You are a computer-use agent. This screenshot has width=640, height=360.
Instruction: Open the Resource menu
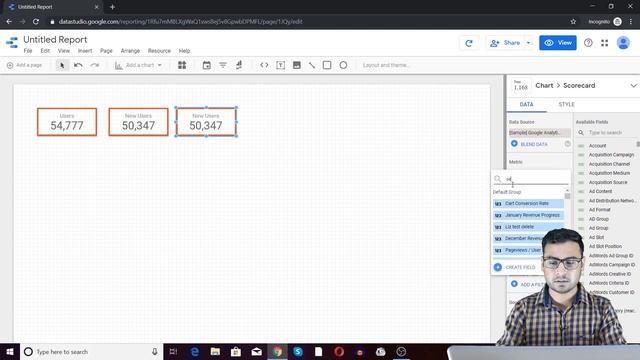pos(159,51)
